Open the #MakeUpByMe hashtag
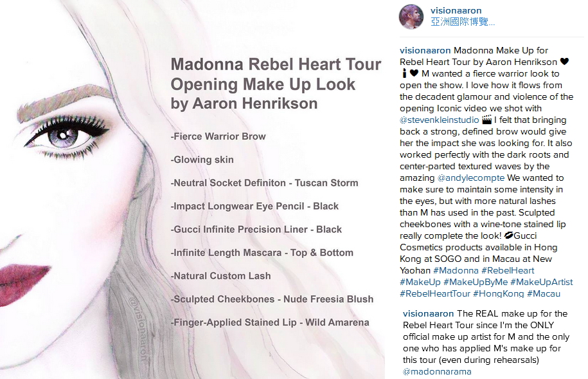The height and width of the screenshot is (379, 588). 476,282
